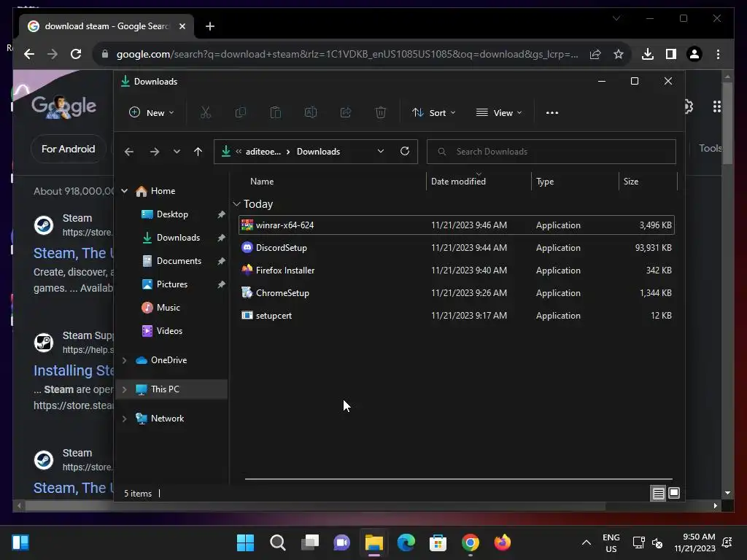
Task: Launch Firefox from taskbar
Action: [x=503, y=542]
